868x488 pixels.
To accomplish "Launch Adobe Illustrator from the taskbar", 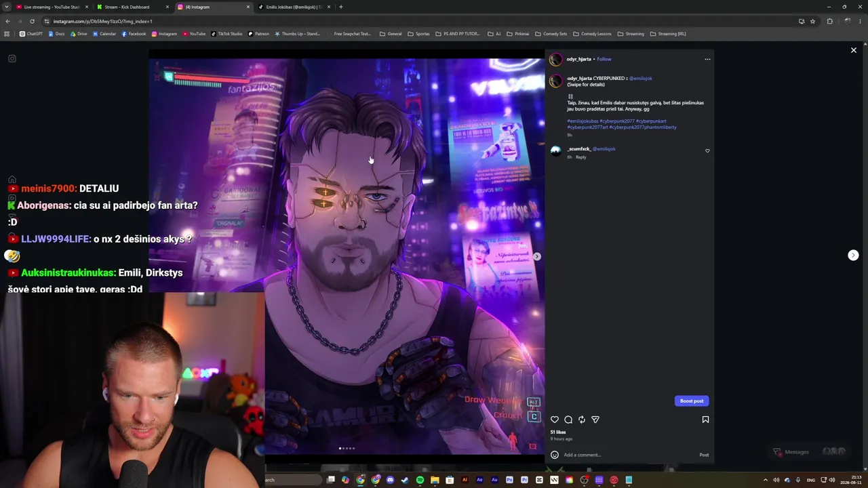I will [465, 480].
